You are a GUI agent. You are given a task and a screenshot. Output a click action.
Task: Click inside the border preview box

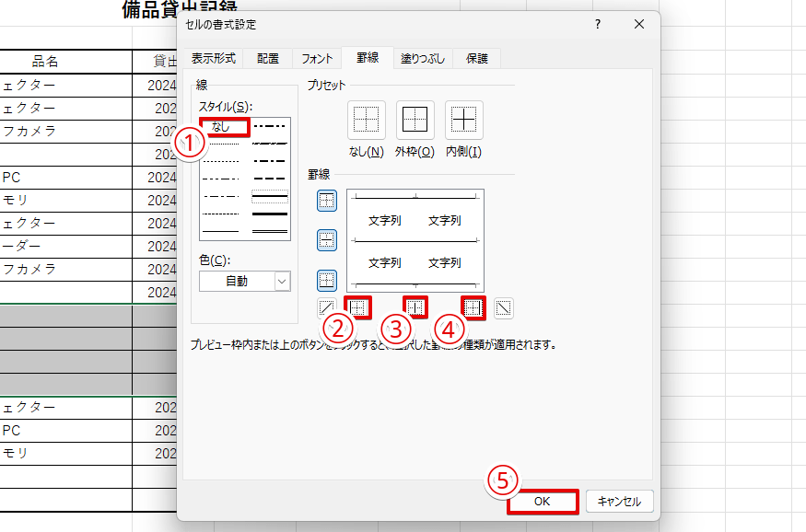click(415, 241)
